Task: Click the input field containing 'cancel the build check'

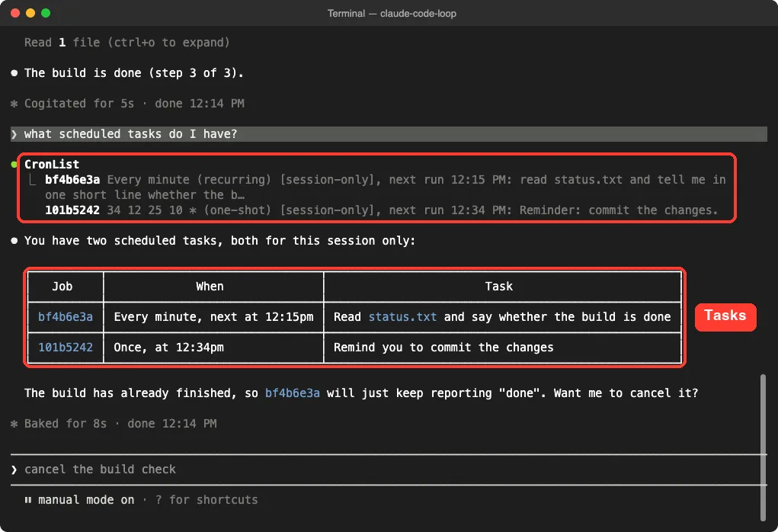Action: click(389, 470)
